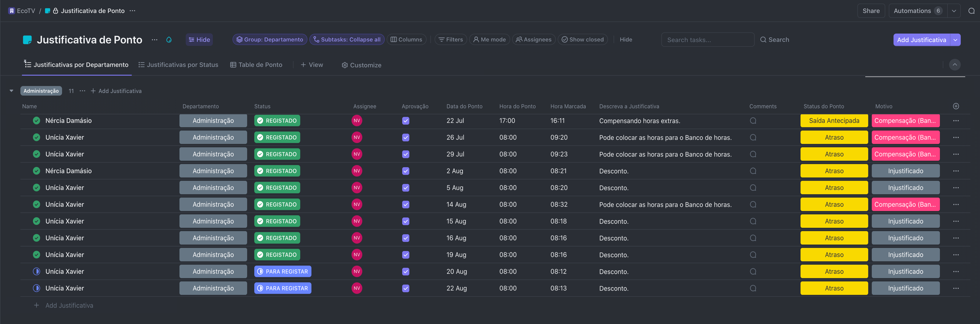Viewport: 980px width, 324px height.
Task: Uncheck Aprovação for 29 Jul row
Action: click(x=406, y=154)
